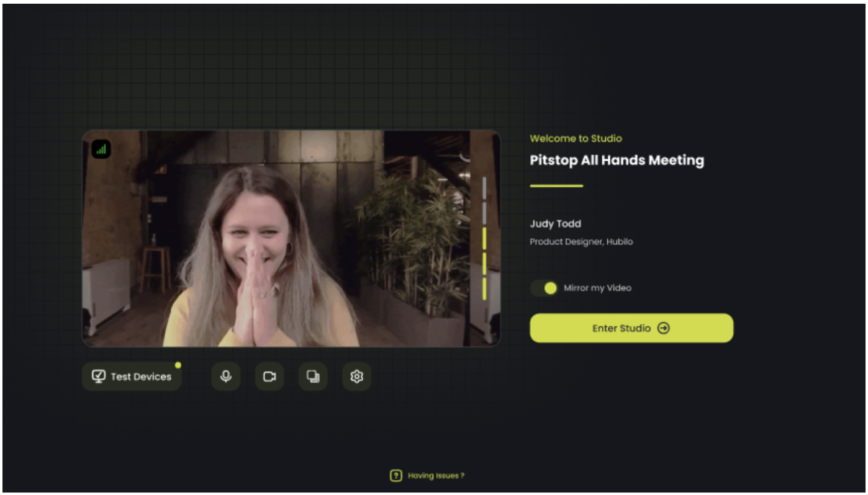Click the webcam video preview
This screenshot has height=495, width=868.
291,238
